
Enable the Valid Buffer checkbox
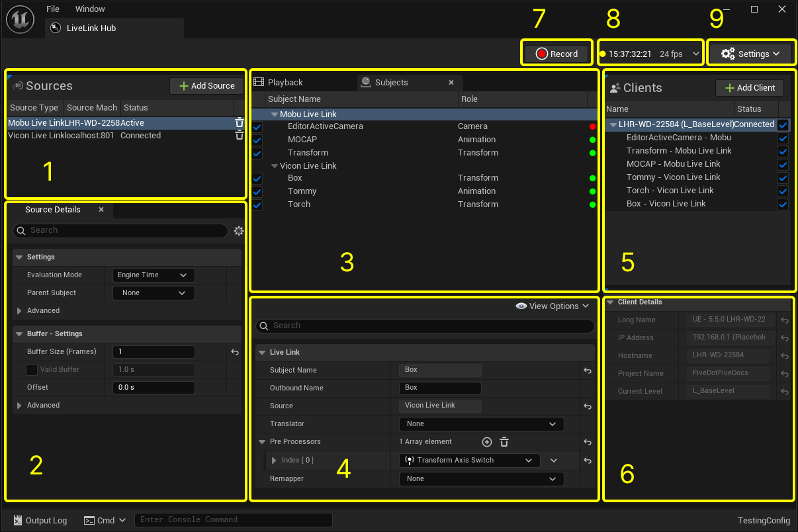pos(32,370)
